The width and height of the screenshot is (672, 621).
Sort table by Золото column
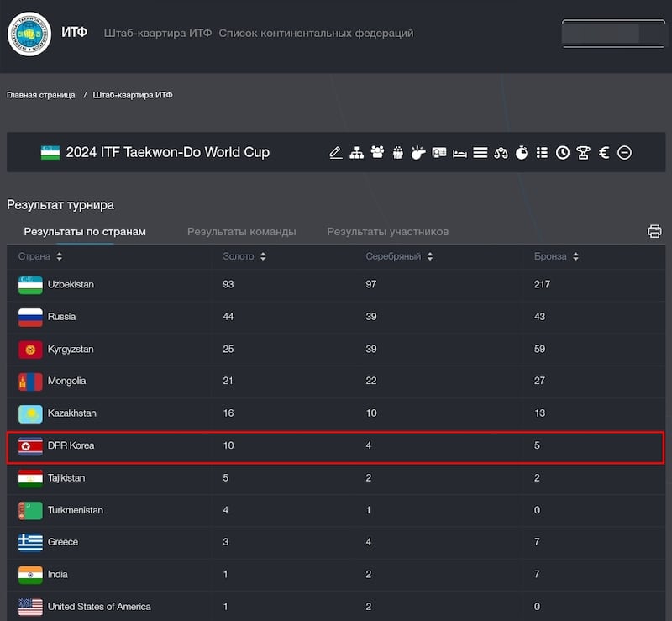click(244, 256)
